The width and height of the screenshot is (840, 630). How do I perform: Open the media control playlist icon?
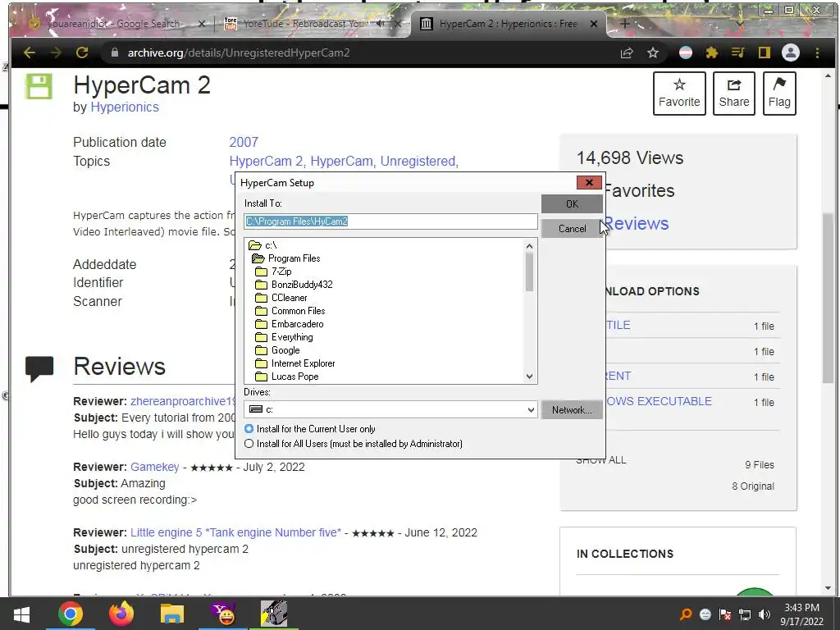[x=737, y=52]
